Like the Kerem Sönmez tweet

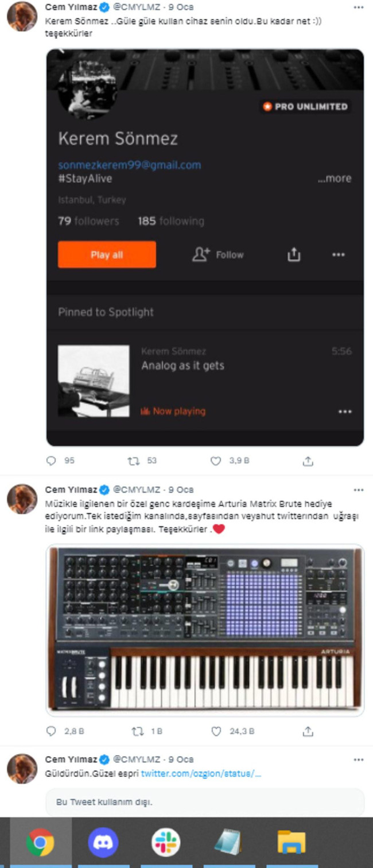[x=216, y=461]
